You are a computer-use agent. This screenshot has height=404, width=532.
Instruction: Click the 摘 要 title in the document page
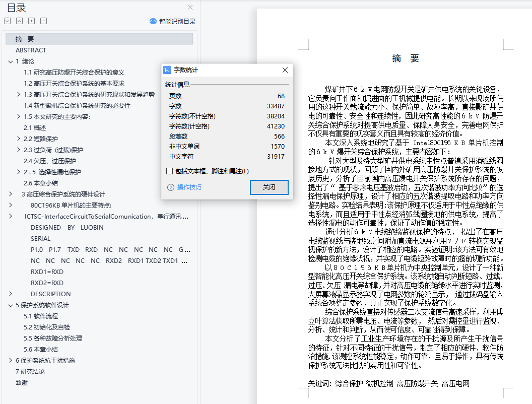coord(406,58)
